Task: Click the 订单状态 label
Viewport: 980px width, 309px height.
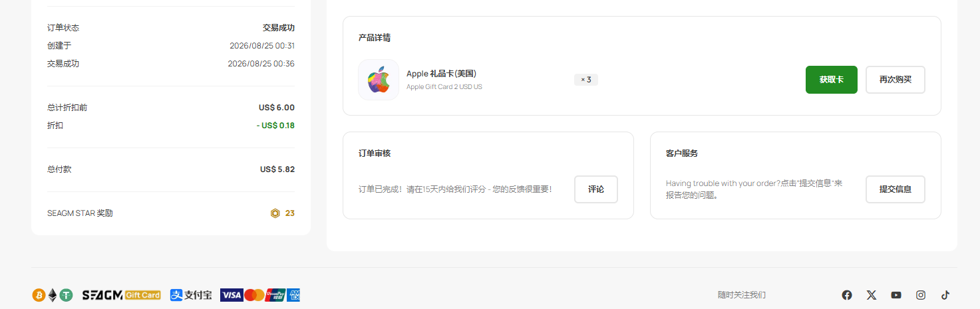Action: pos(63,28)
